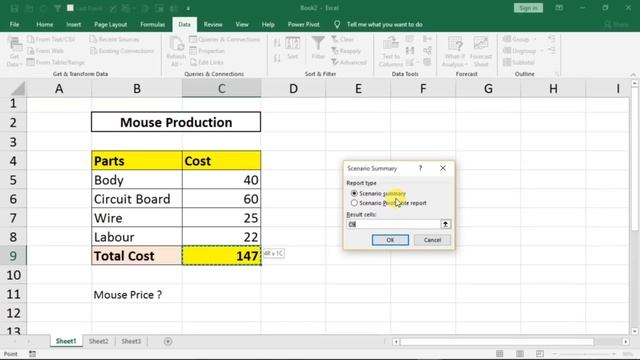Click the horizontal scrollbar right arrow
This screenshot has height=360, width=640.
pyautogui.click(x=625, y=342)
